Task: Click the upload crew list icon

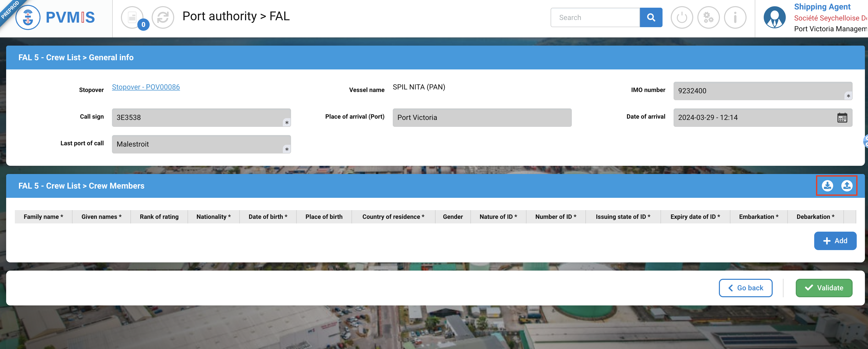Action: [x=846, y=186]
